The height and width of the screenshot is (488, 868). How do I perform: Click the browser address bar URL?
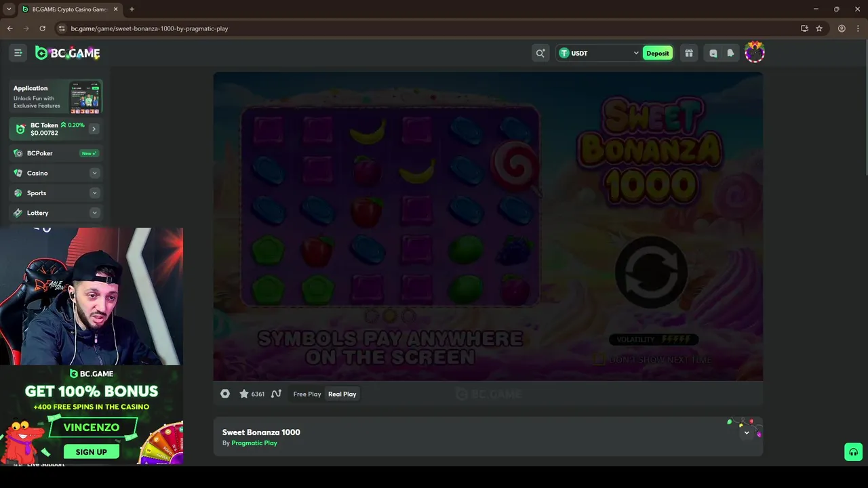click(149, 28)
